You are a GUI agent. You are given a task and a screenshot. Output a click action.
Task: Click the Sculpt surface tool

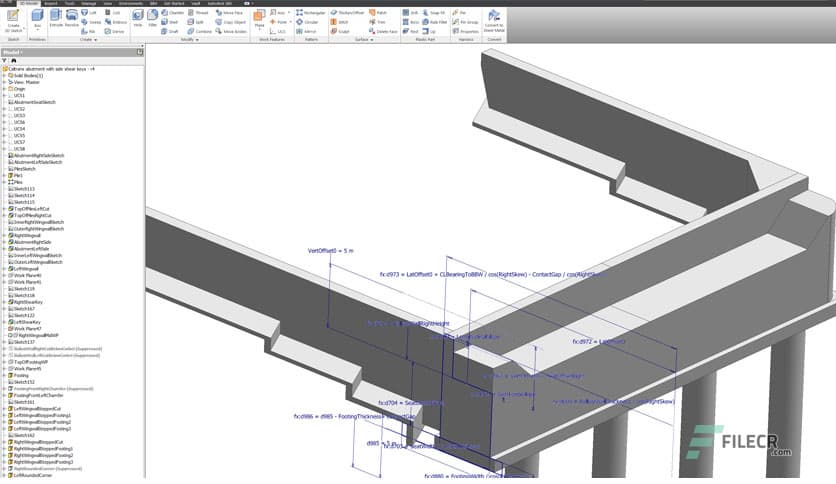340,31
